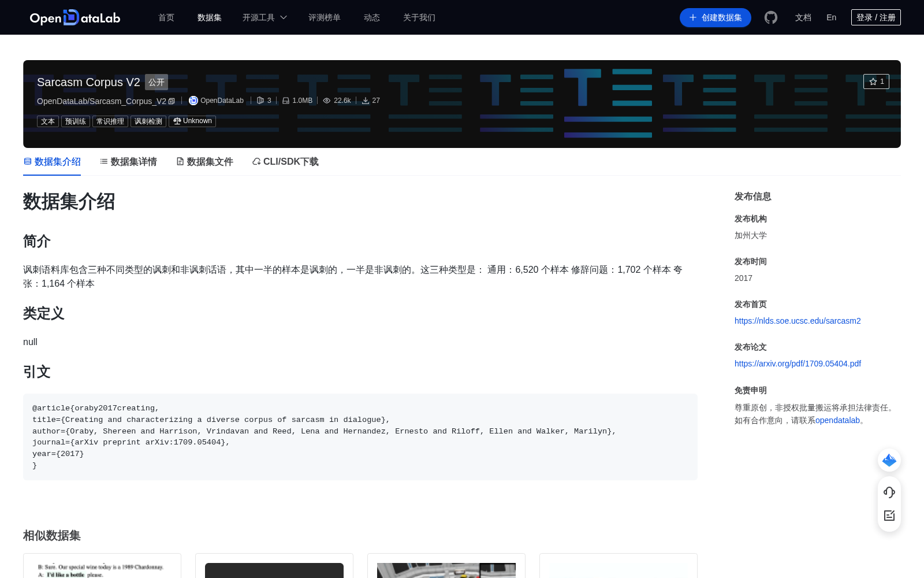
Task: Click the 加州大学 publisher text
Action: [x=751, y=235]
